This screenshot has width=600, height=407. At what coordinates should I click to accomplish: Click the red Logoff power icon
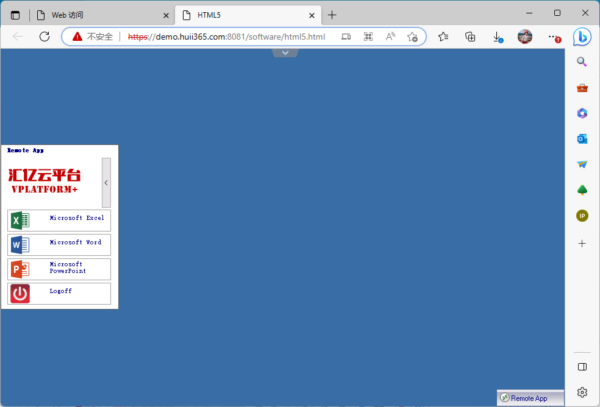click(x=20, y=293)
